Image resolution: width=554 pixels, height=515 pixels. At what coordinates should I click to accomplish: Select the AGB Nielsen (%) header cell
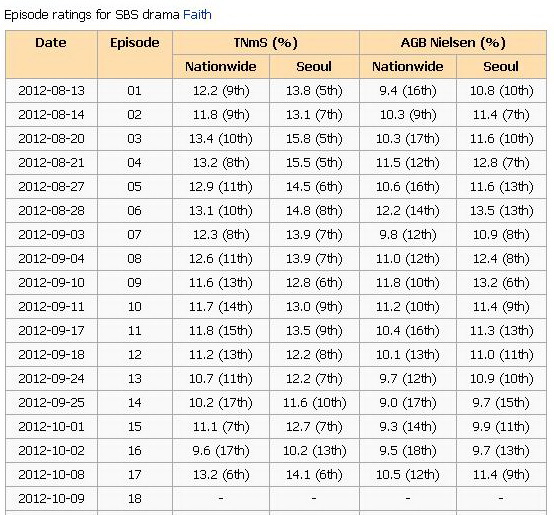click(x=453, y=43)
